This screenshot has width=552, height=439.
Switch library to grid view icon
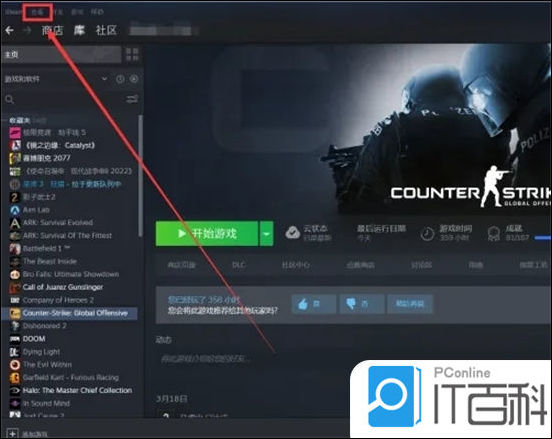click(132, 55)
